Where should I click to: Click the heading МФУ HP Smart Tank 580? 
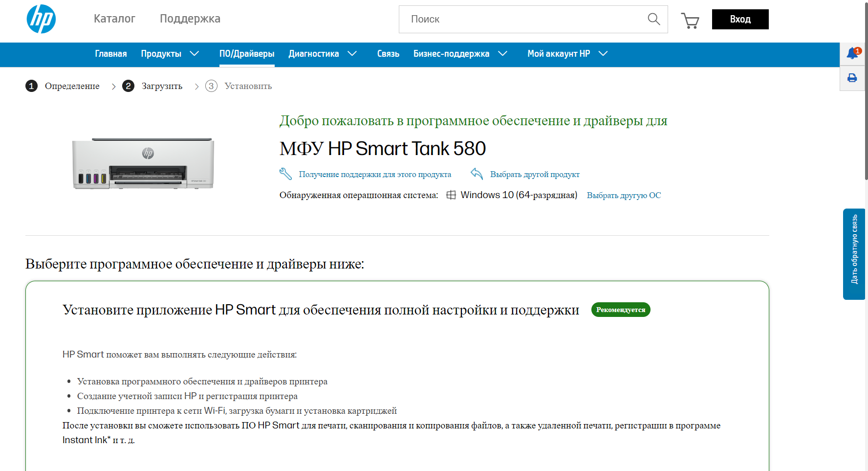click(383, 148)
